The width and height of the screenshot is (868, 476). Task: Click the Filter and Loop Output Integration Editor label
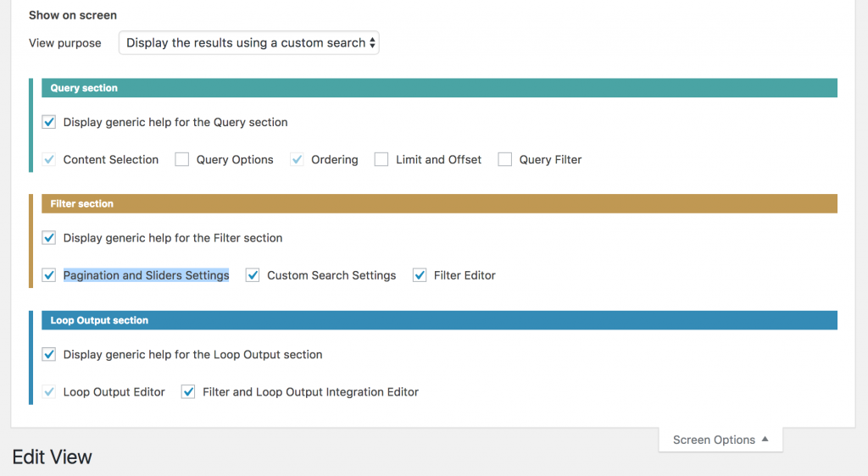(x=310, y=392)
